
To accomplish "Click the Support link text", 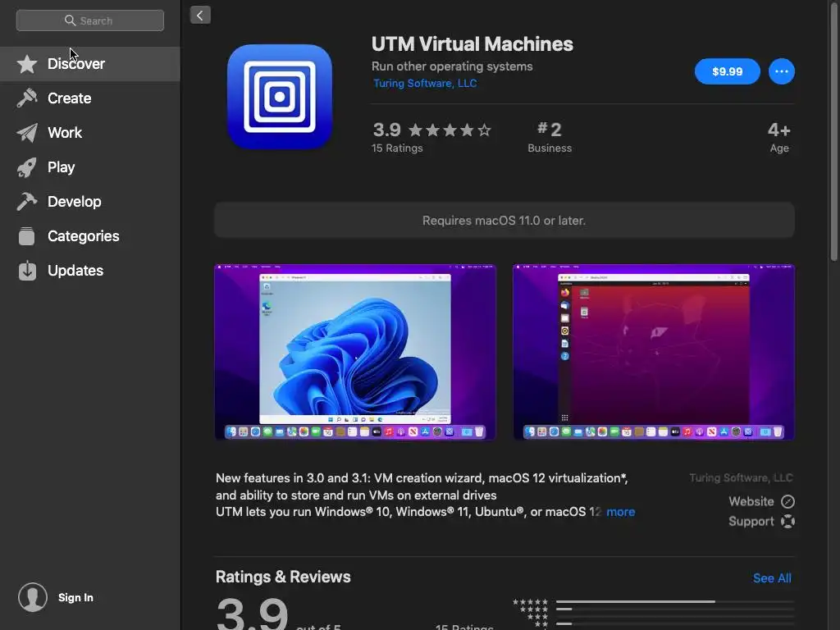I will click(751, 521).
